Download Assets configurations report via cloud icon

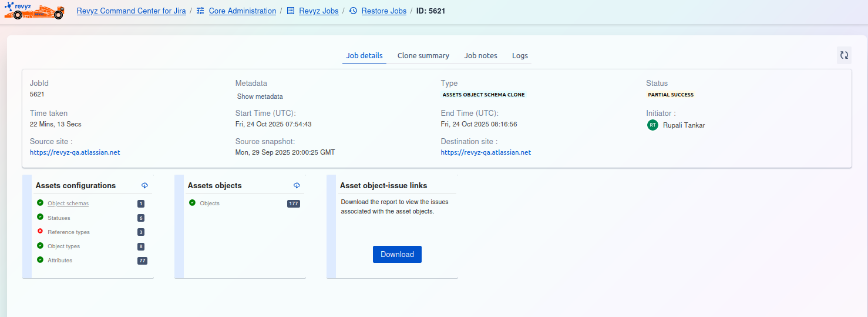click(x=144, y=186)
